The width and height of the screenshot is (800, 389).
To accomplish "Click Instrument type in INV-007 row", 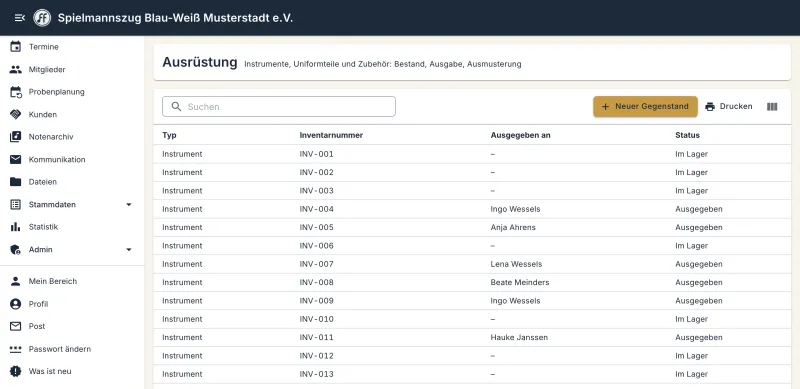I will pos(182,264).
